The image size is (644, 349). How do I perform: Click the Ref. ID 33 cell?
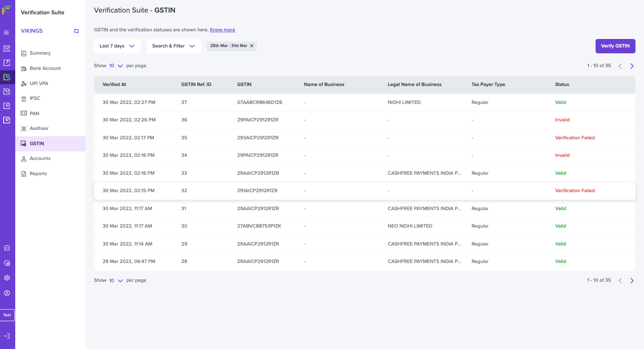point(184,173)
